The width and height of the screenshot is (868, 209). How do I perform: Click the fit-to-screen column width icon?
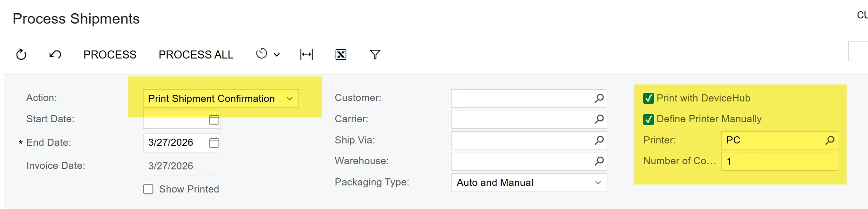pos(306,55)
